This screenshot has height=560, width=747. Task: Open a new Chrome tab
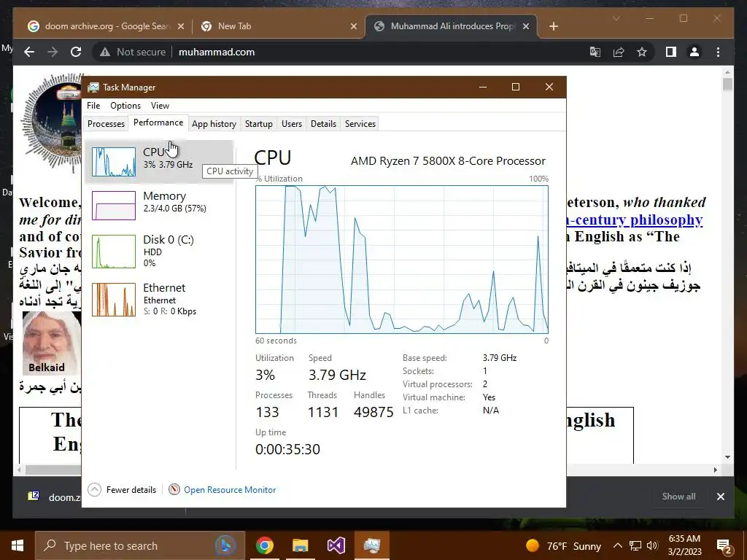pos(554,26)
